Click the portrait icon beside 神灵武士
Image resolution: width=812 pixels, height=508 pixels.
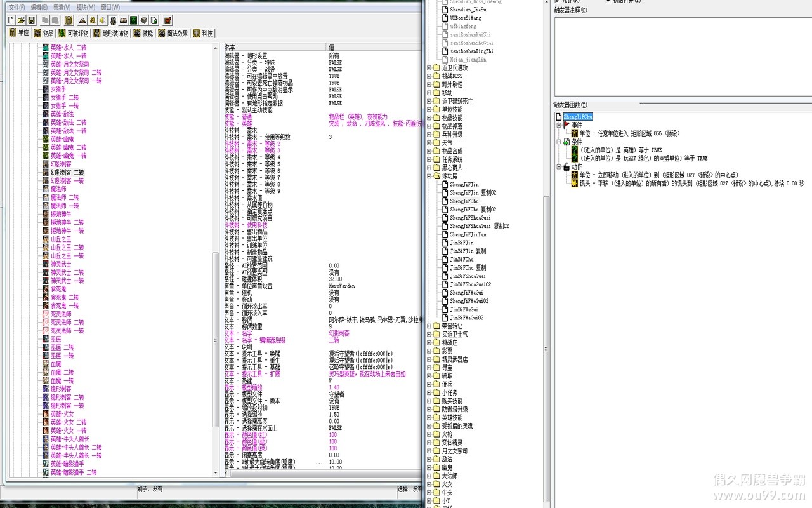pyautogui.click(x=46, y=264)
